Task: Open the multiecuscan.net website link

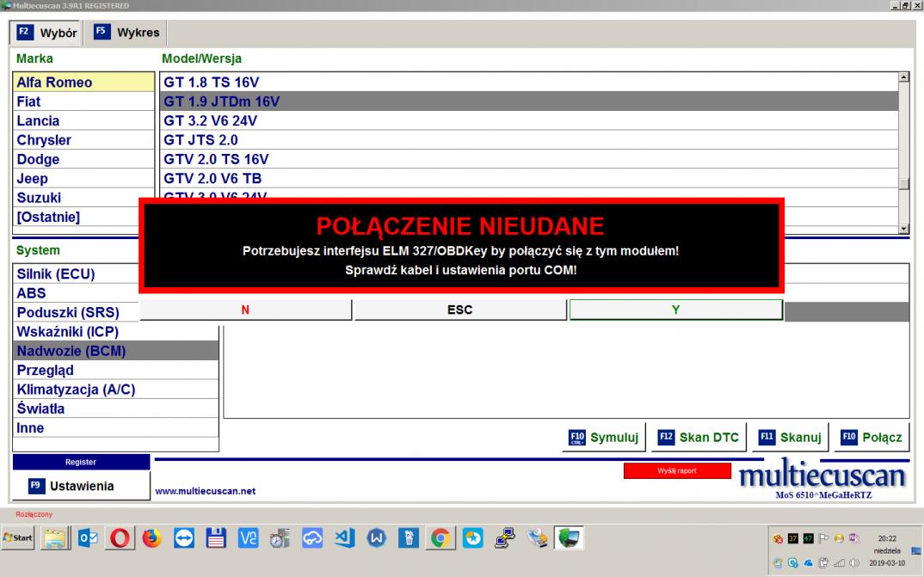Action: [205, 492]
